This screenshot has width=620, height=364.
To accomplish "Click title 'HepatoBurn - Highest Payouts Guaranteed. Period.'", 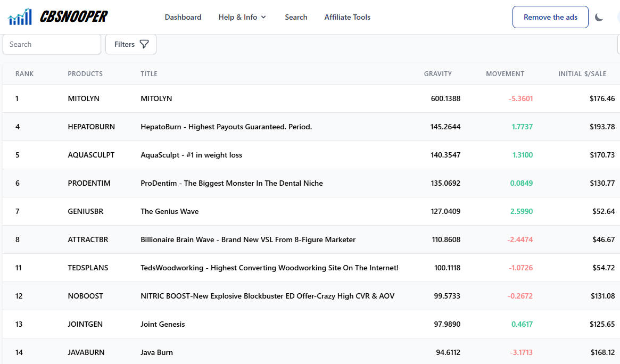I will [226, 127].
